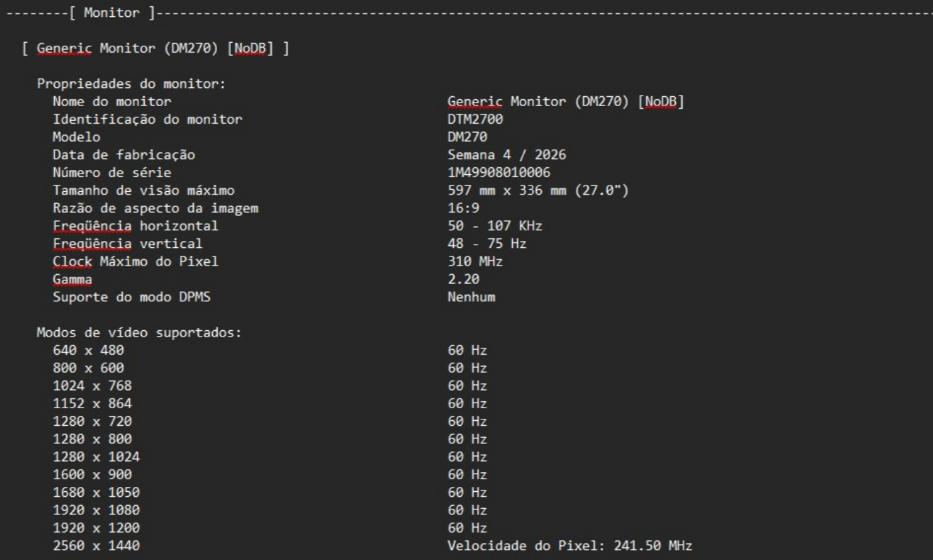Click the 310 MHz pixel clock value

point(475,261)
